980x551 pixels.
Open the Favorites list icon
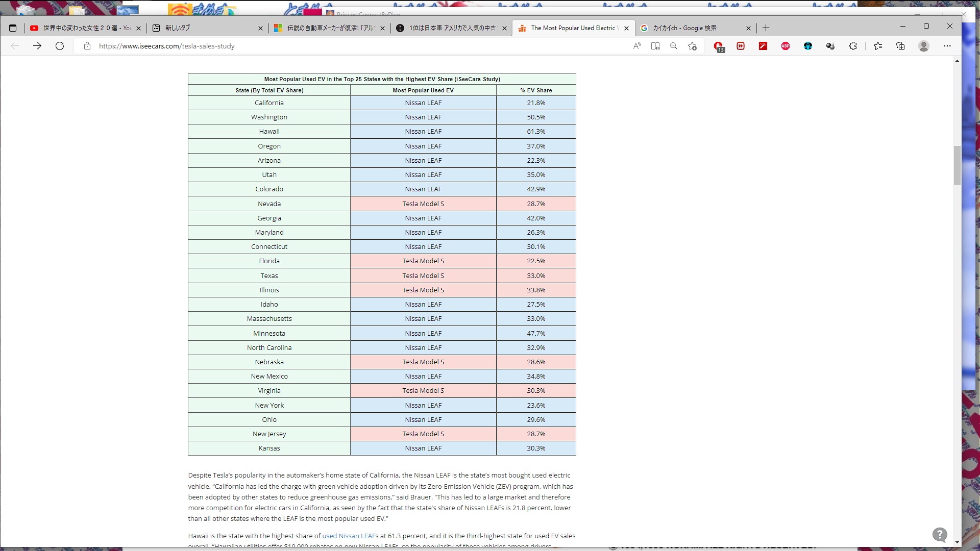pyautogui.click(x=878, y=46)
